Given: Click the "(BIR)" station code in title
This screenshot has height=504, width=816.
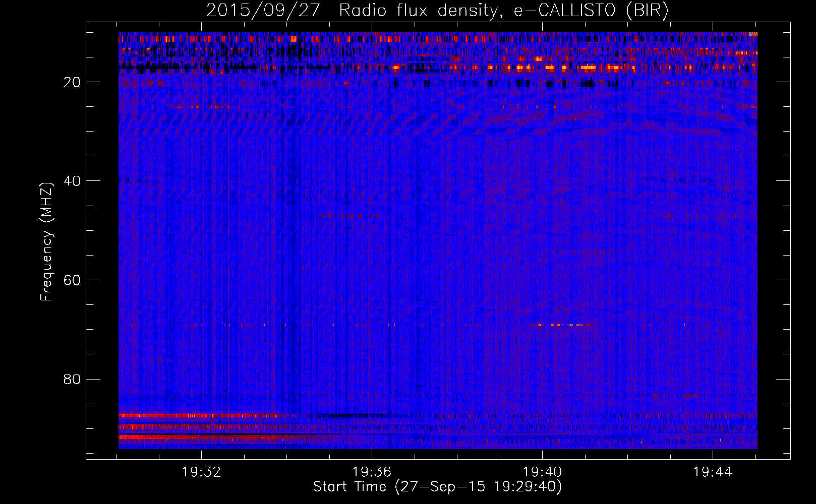Looking at the screenshot, I should coord(647,11).
